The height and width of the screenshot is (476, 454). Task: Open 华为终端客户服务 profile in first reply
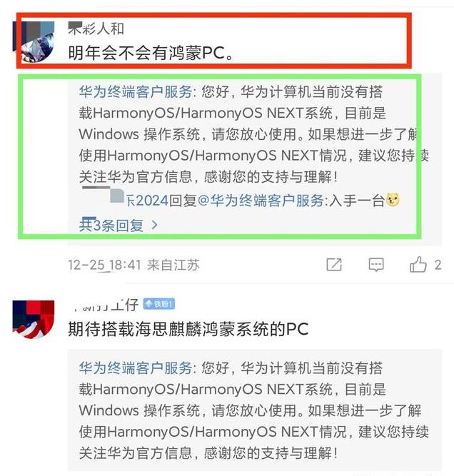[x=136, y=91]
